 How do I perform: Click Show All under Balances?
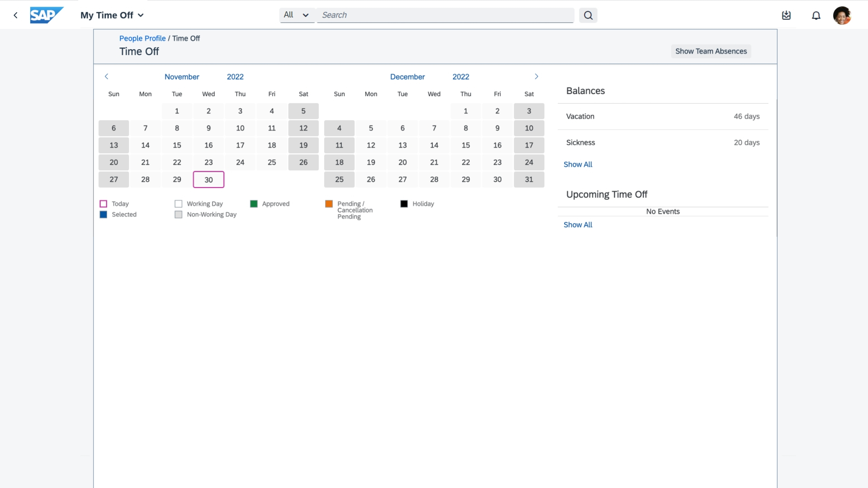click(578, 164)
